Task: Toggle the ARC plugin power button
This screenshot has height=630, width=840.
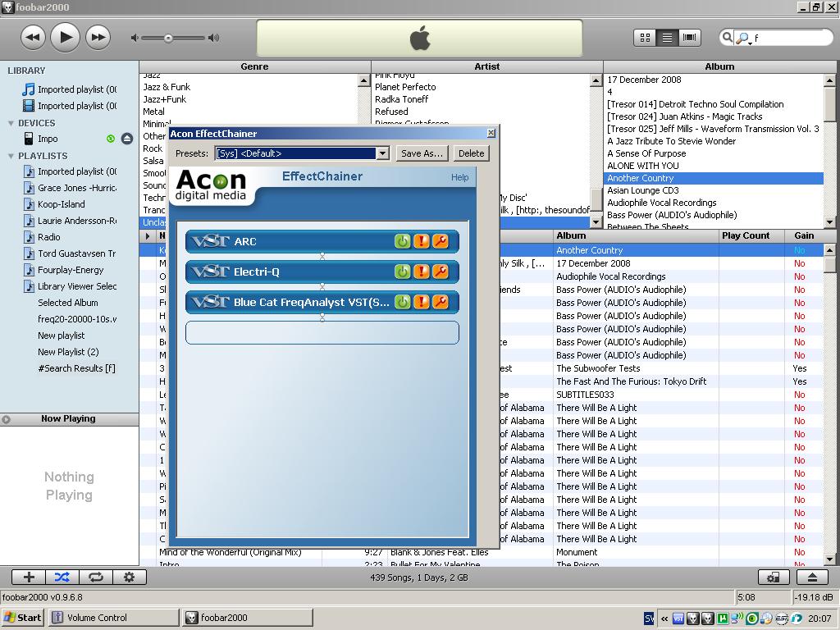Action: [402, 241]
